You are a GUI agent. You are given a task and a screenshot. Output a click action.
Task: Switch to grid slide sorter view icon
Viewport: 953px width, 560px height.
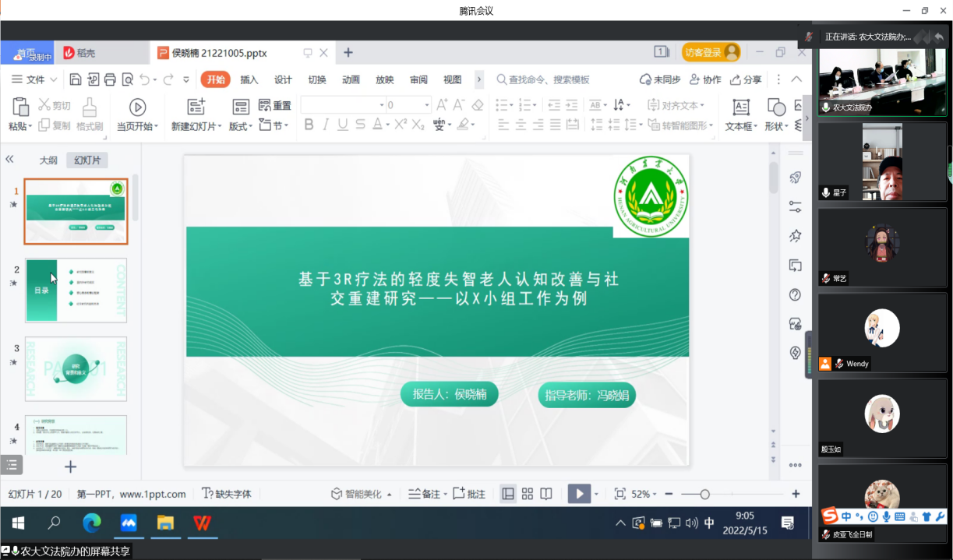pos(528,493)
